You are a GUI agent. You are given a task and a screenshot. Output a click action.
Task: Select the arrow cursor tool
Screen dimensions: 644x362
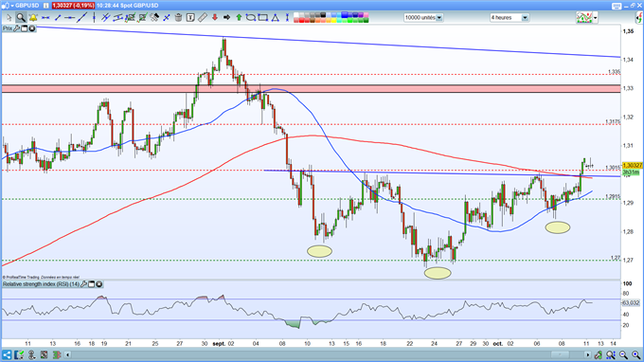(x=9, y=18)
